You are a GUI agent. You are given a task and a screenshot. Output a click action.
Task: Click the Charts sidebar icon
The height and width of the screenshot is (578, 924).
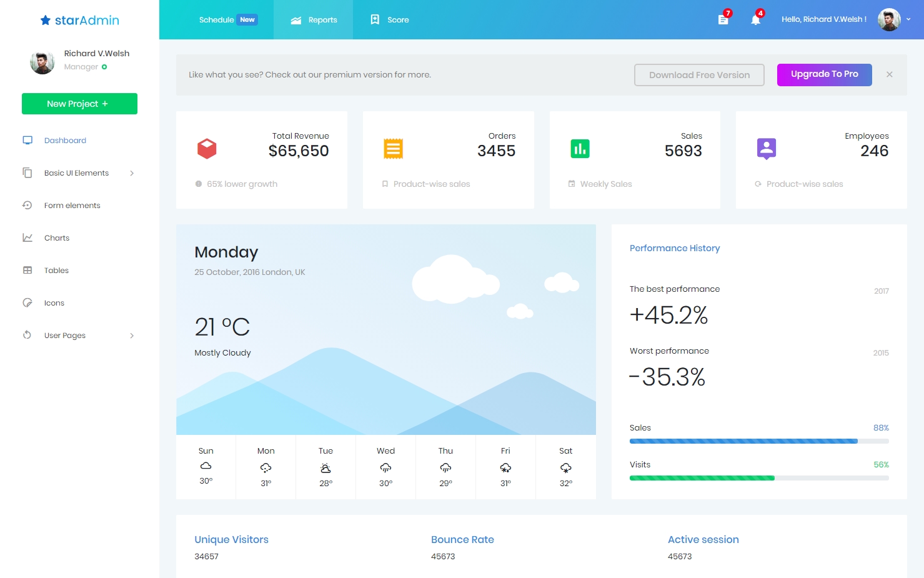[27, 237]
